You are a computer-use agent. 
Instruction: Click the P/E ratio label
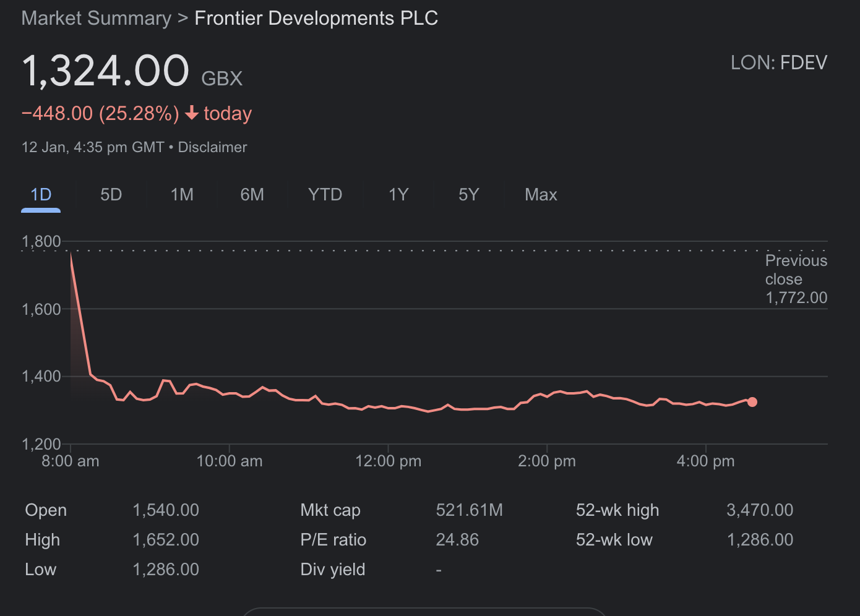tap(333, 540)
